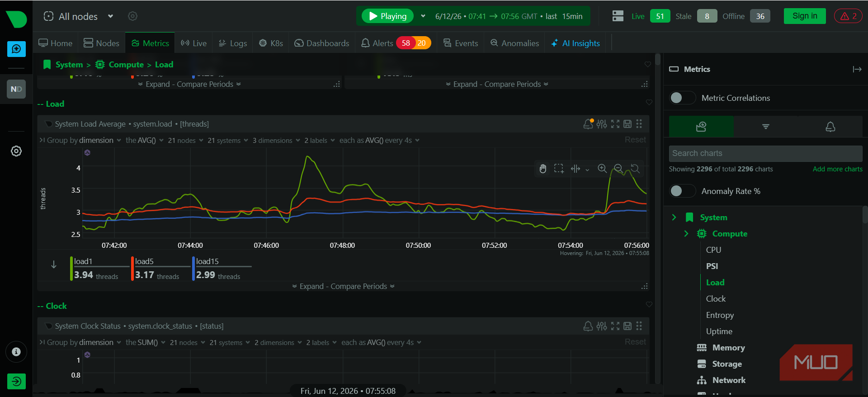
Task: Select the load5 red legend dimension
Action: tap(160, 269)
